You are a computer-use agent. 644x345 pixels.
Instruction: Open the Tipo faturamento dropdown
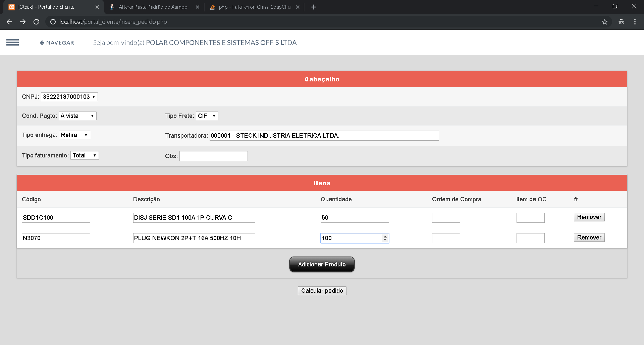[85, 155]
